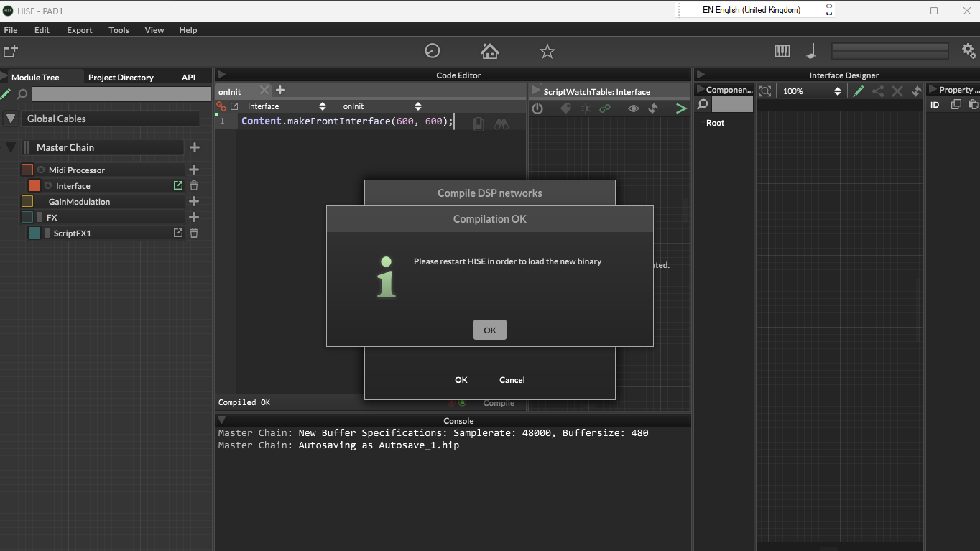Switch to the API tab

(x=188, y=77)
